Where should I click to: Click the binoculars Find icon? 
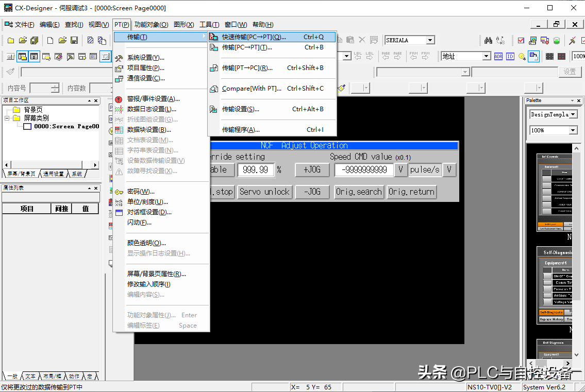(x=488, y=40)
